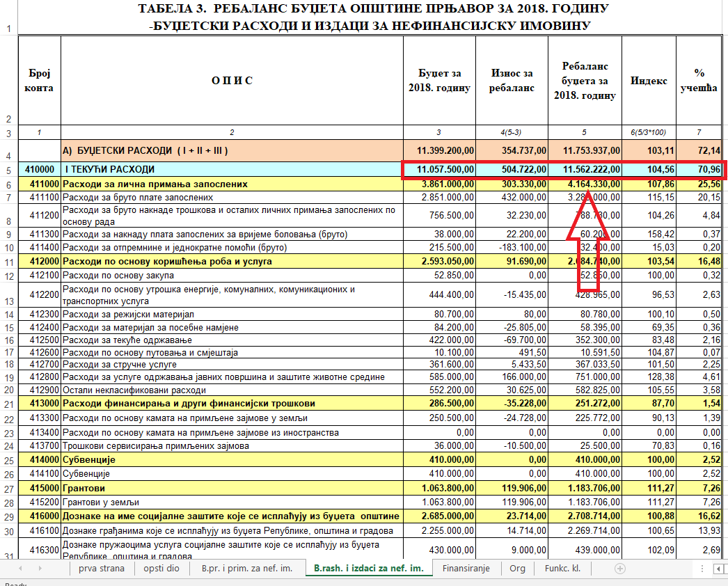Switch to the 'prva strana' sheet tab
The height and width of the screenshot is (586, 728).
point(102,569)
